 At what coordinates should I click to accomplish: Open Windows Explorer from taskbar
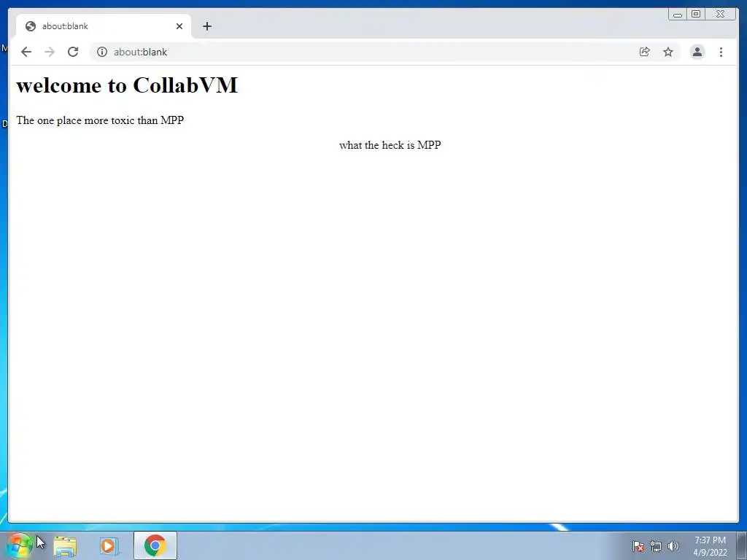(65, 545)
